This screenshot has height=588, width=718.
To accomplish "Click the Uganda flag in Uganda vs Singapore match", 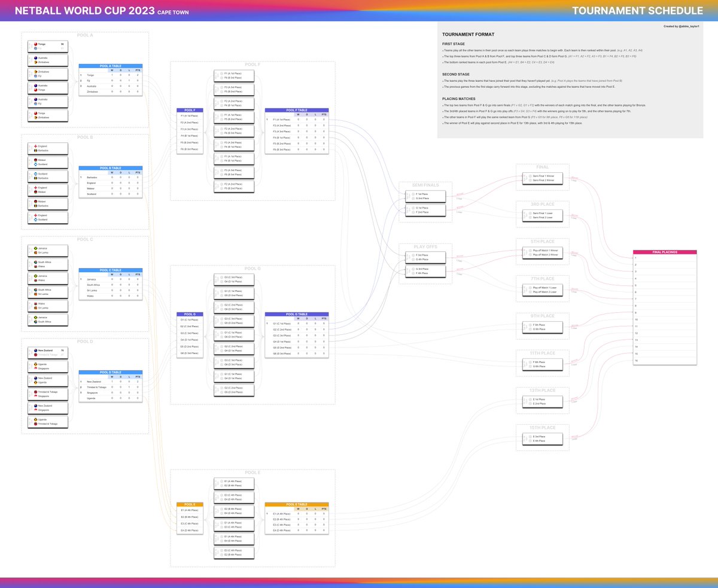I will 36,364.
